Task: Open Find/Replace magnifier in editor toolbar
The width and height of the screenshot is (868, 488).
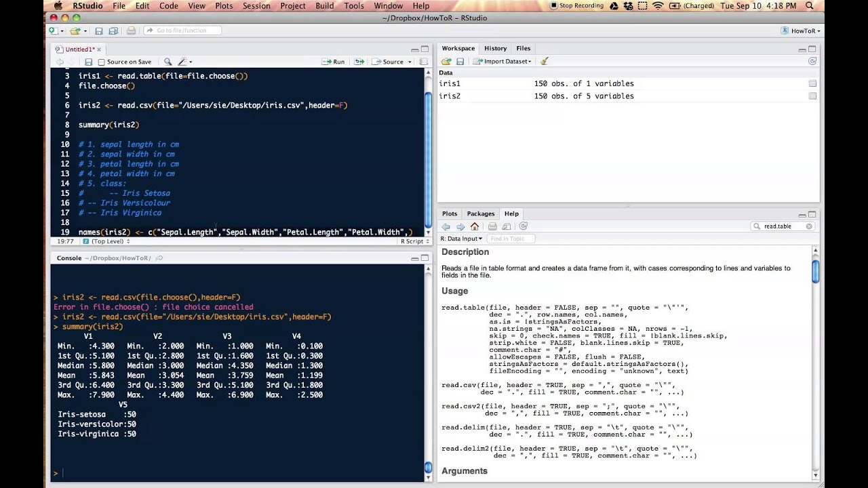Action: pyautogui.click(x=167, y=62)
